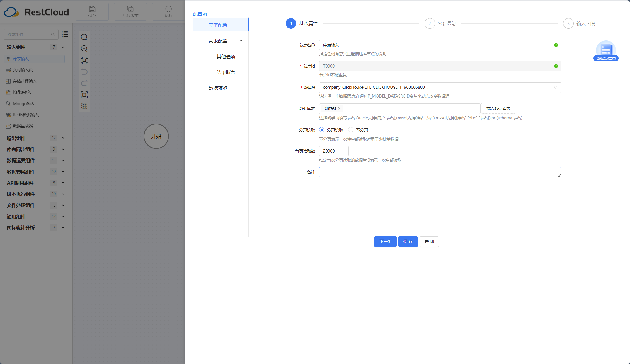Go to step 1 基本属性
This screenshot has height=364, width=630.
(302, 23)
